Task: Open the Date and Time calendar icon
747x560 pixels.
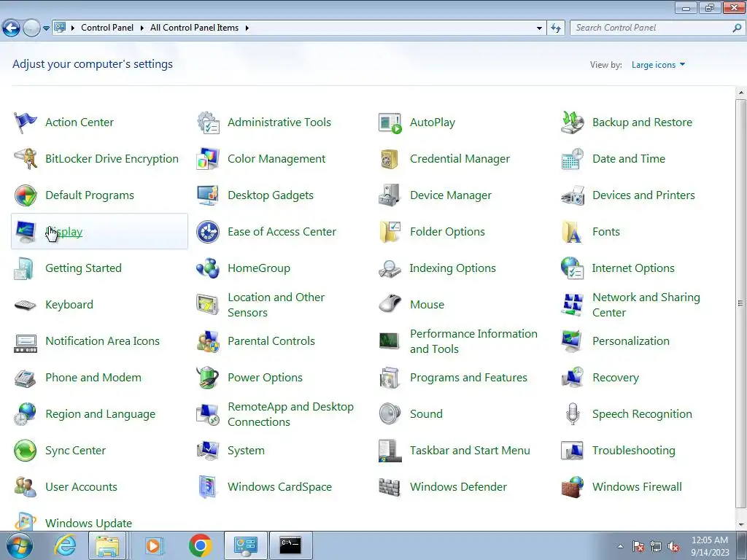Action: (572, 158)
